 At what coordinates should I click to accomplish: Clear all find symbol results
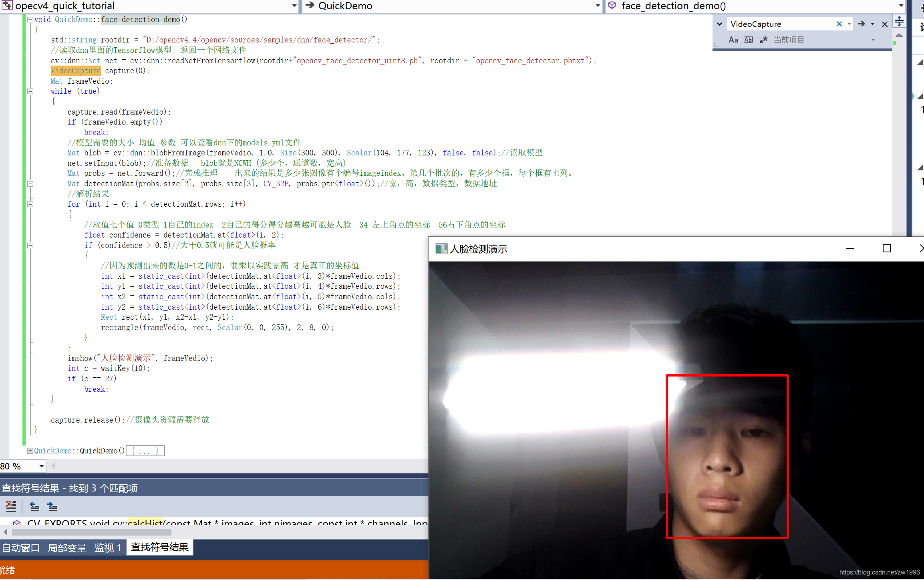tap(11, 507)
